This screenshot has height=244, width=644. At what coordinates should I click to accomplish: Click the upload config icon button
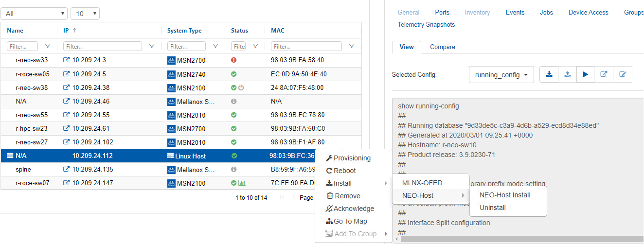pos(567,75)
